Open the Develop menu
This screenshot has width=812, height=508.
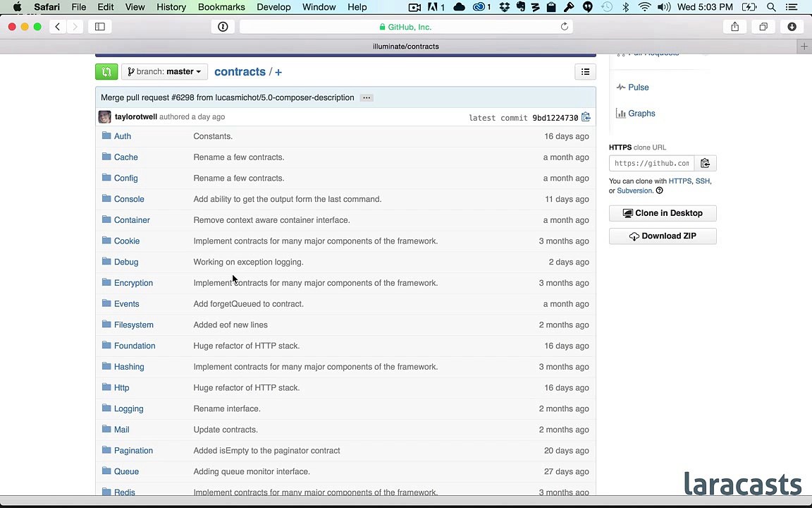[x=273, y=7]
